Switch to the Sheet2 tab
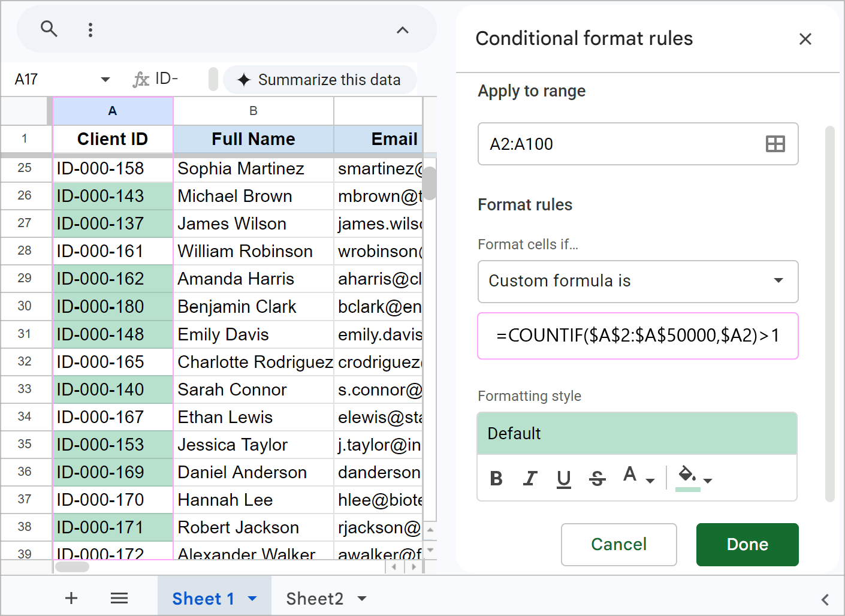The width and height of the screenshot is (845, 616). click(315, 599)
